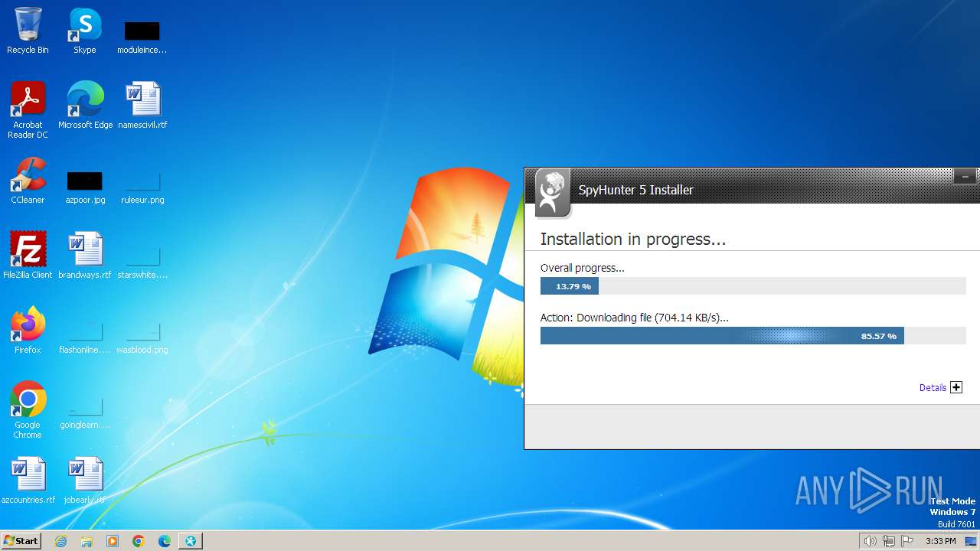The image size is (980, 551).
Task: Open Windows Explorer folder in taskbar
Action: click(87, 541)
